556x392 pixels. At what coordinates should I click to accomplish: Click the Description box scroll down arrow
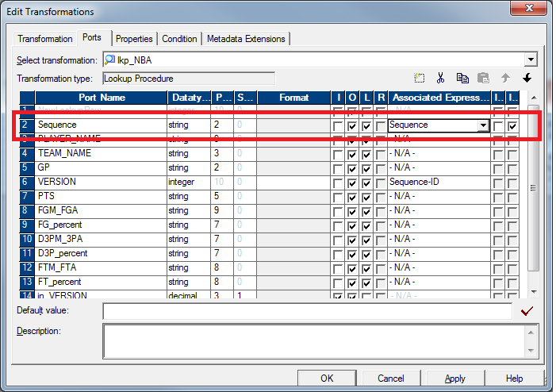click(x=531, y=351)
